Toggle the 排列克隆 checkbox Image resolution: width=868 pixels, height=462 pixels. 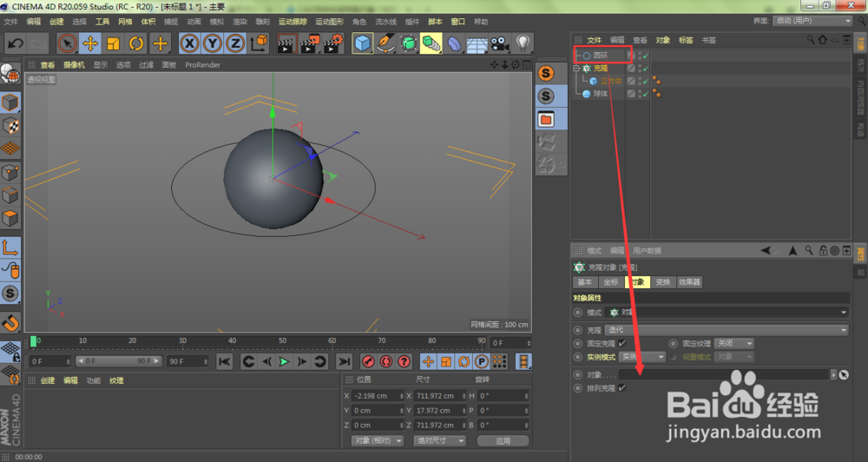pyautogui.click(x=622, y=388)
